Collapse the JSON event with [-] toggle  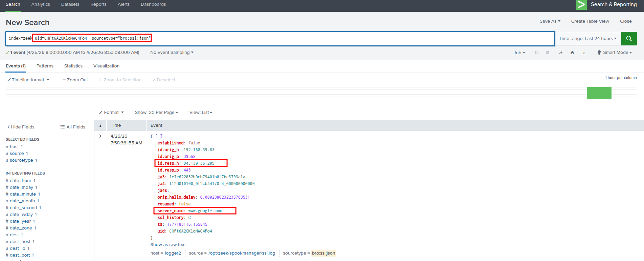coord(159,136)
